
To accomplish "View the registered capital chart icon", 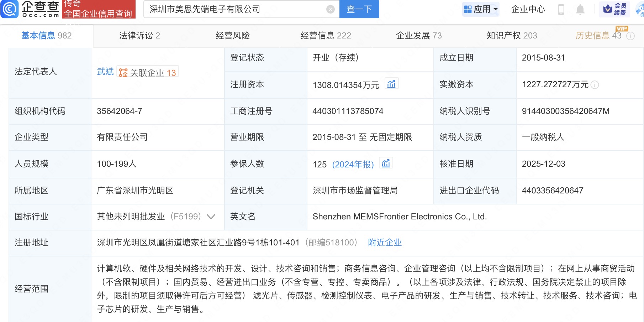I will (x=391, y=84).
